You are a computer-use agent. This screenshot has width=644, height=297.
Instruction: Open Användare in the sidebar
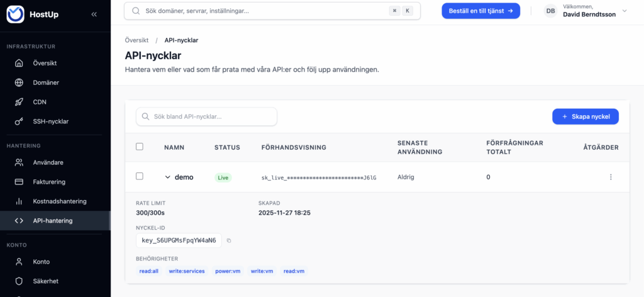pos(48,162)
